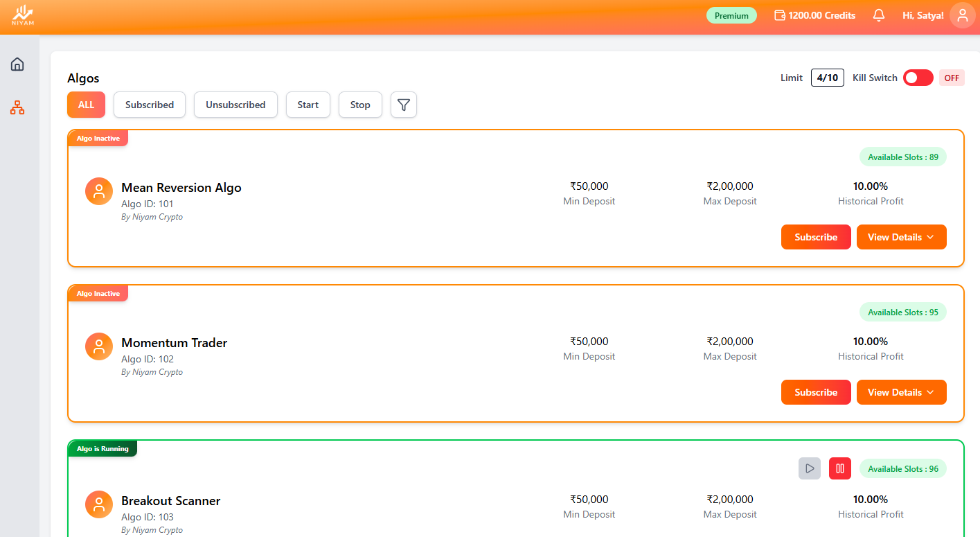
Task: Switch to the Unsubscribed filter tab
Action: [235, 105]
